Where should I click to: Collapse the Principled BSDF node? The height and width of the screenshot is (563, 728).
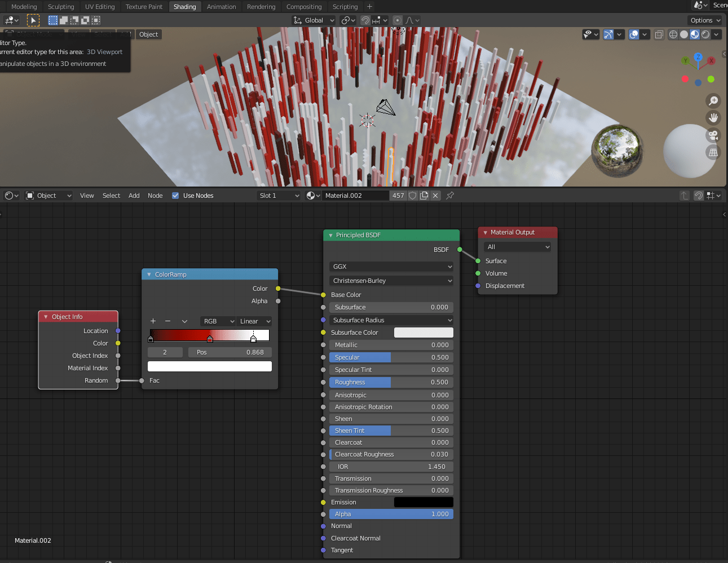[x=330, y=236]
